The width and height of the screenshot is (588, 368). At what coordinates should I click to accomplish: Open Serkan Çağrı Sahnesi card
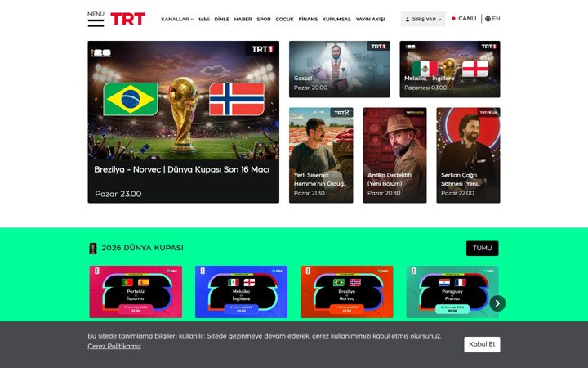[469, 155]
